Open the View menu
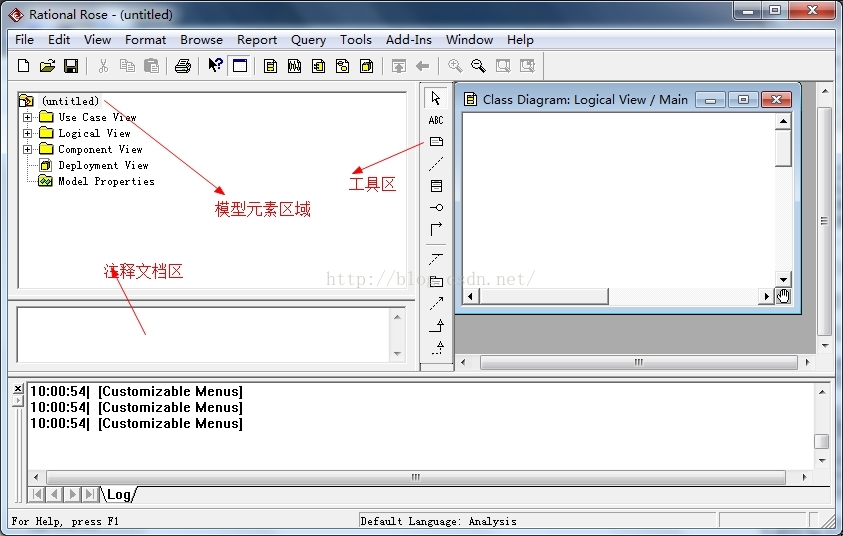 97,40
